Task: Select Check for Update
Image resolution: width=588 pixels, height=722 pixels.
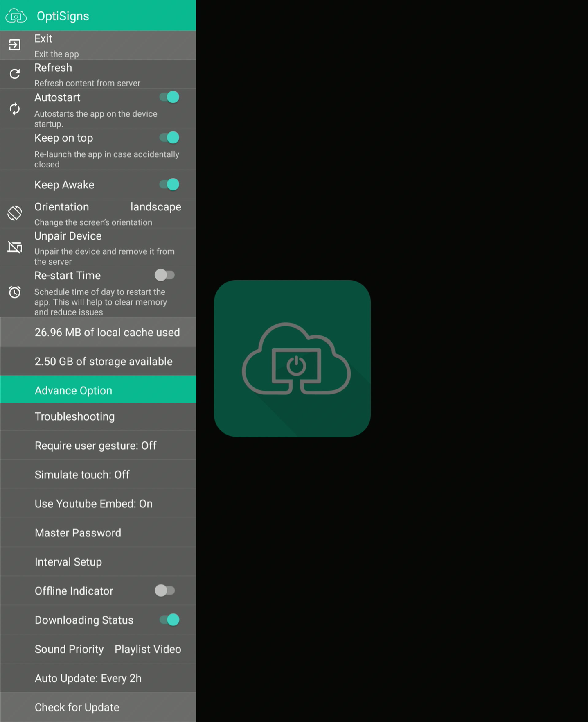Action: 98,707
